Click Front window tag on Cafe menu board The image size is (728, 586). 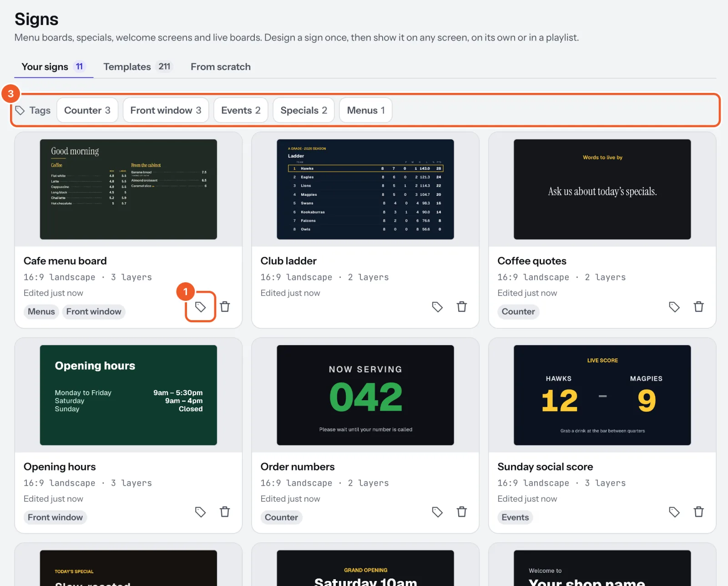pos(94,311)
